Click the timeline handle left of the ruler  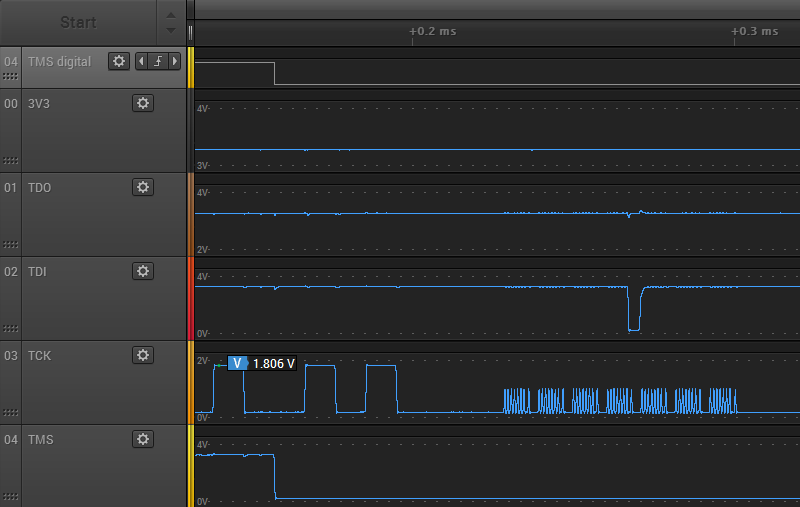tap(190, 33)
